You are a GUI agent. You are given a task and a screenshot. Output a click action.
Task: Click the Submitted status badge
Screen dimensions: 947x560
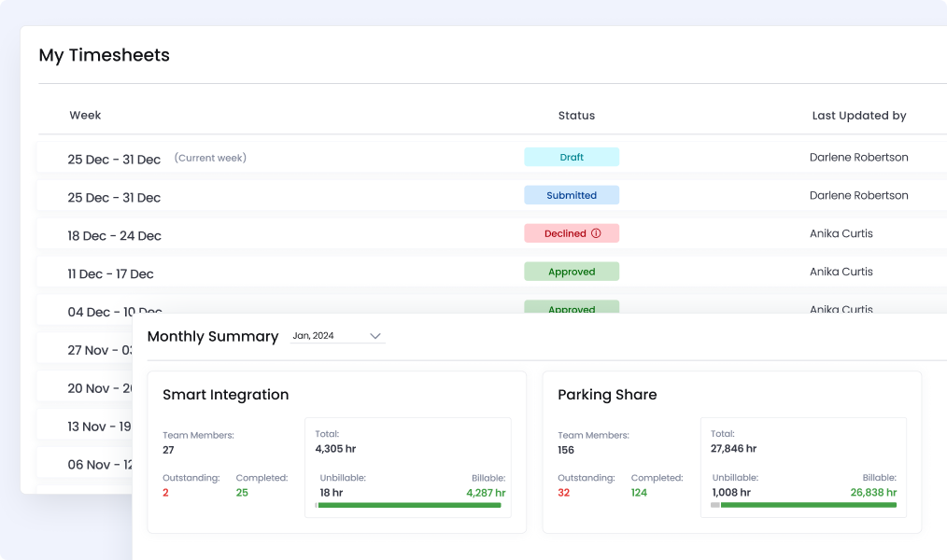coord(572,196)
